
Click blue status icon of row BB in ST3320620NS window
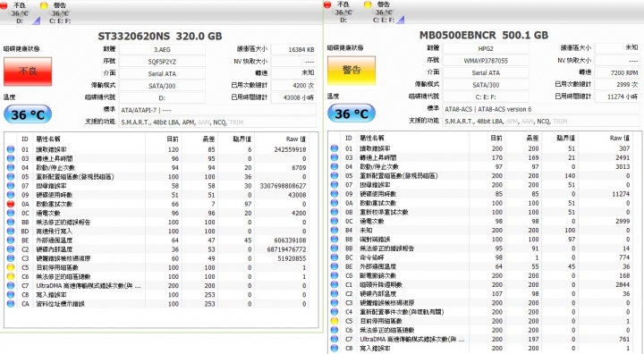click(x=11, y=222)
